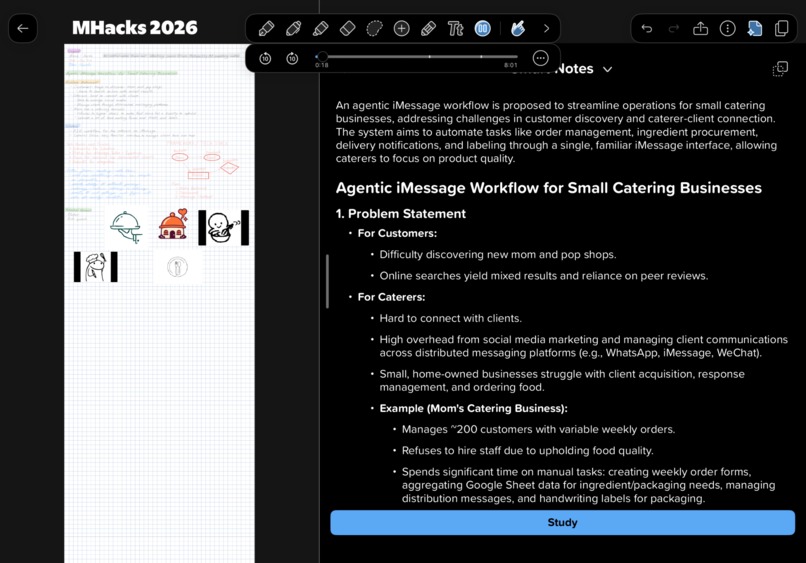Click the '1. Problem Statement' heading

tap(401, 214)
